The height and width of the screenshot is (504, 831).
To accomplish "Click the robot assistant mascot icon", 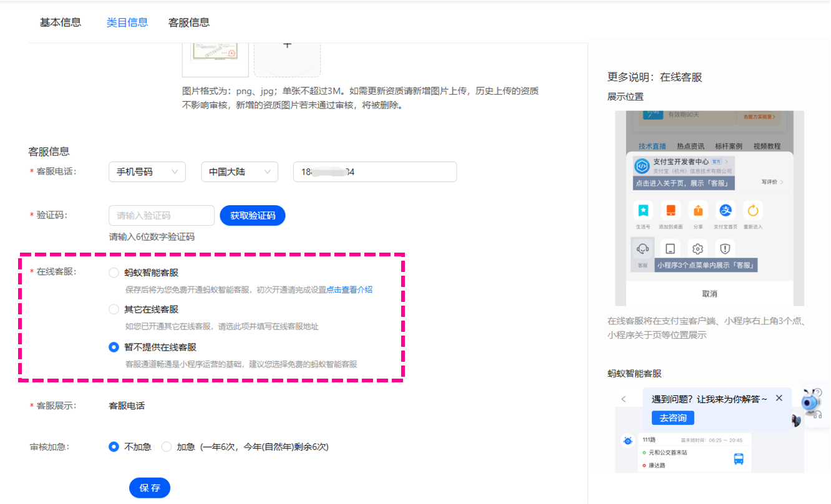I will pos(812,404).
